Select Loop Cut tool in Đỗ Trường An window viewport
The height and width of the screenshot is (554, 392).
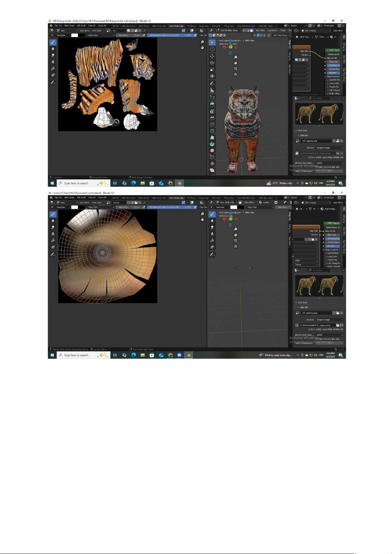(212, 125)
